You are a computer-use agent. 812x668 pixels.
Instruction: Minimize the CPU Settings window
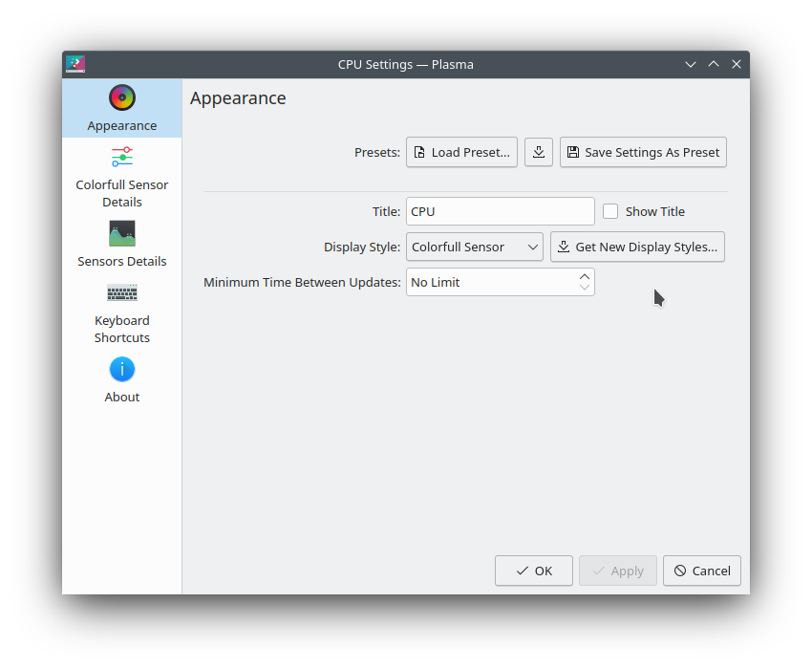coord(691,64)
